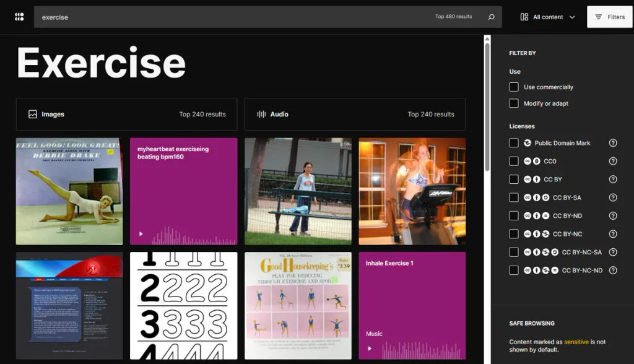Open help for CC0 license

[x=613, y=161]
